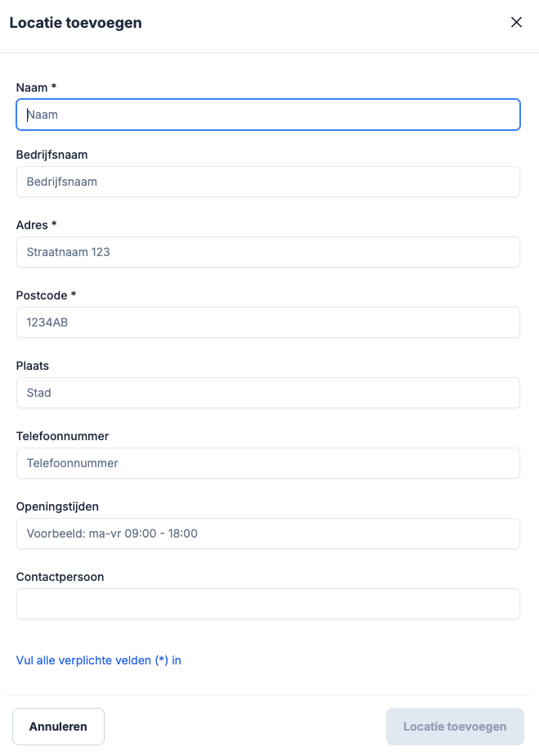Select the empty Contactpersoon input field
539x756 pixels.
(268, 604)
